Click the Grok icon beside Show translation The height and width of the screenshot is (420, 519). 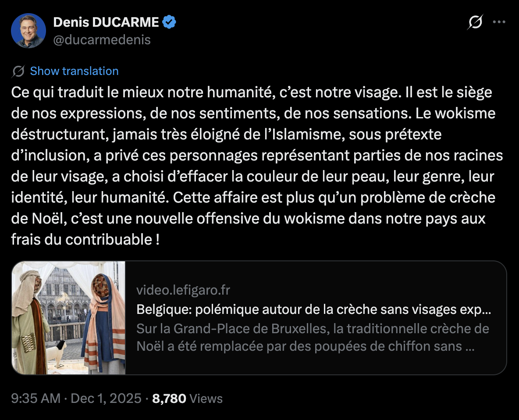pyautogui.click(x=18, y=71)
